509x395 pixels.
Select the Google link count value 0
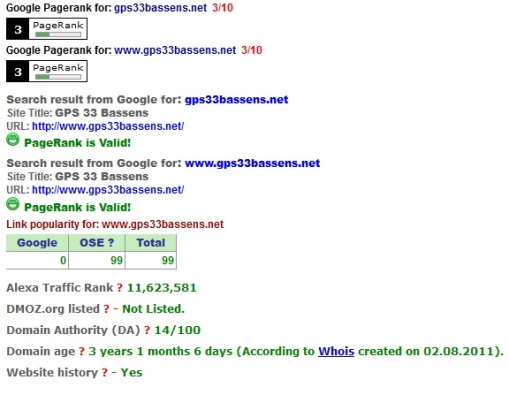point(63,260)
